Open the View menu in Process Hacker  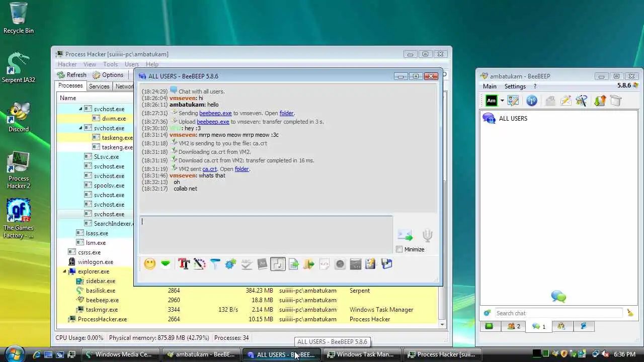(90, 64)
